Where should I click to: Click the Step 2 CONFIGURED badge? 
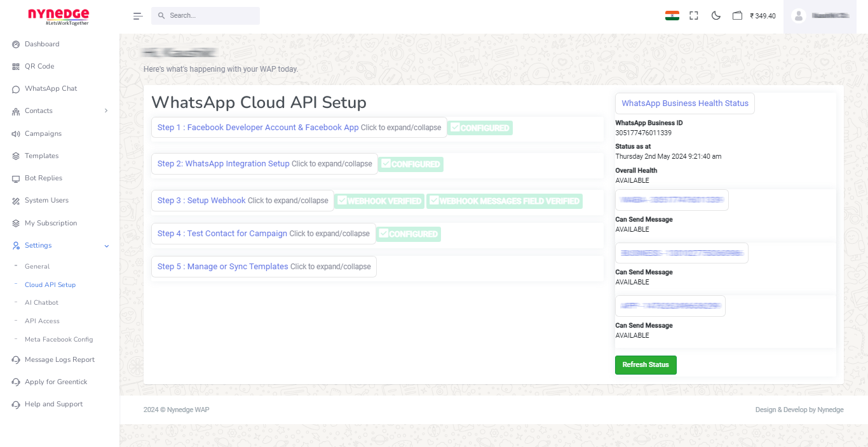pyautogui.click(x=410, y=164)
